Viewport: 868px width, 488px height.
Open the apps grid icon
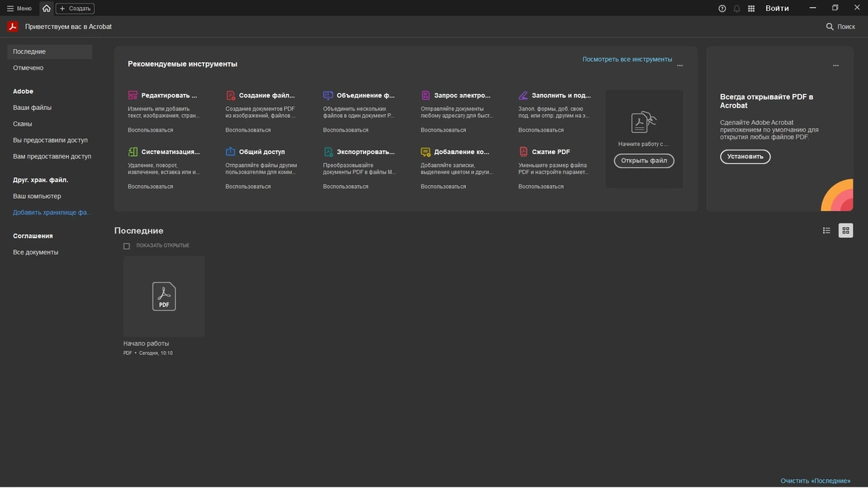[x=752, y=9]
